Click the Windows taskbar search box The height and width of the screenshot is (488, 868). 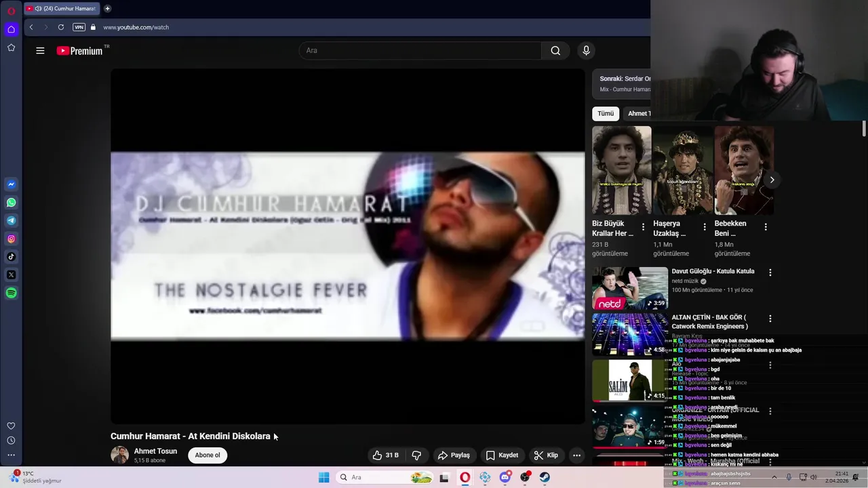(385, 477)
